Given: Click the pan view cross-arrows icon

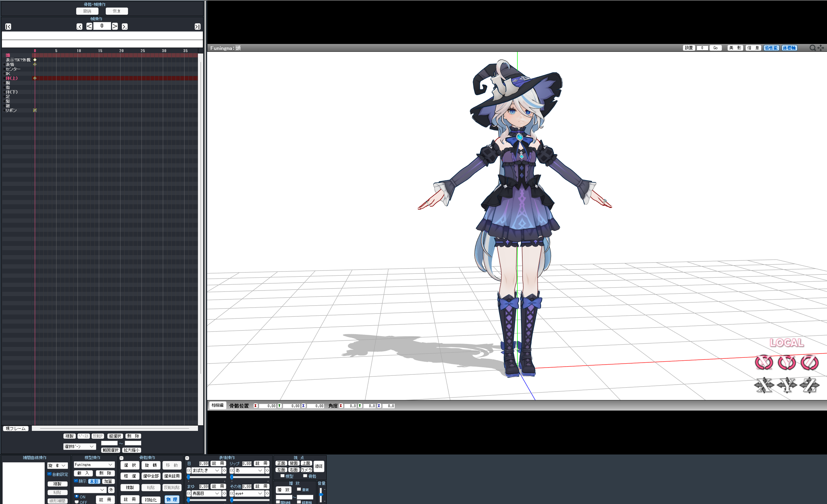Looking at the screenshot, I should click(821, 48).
